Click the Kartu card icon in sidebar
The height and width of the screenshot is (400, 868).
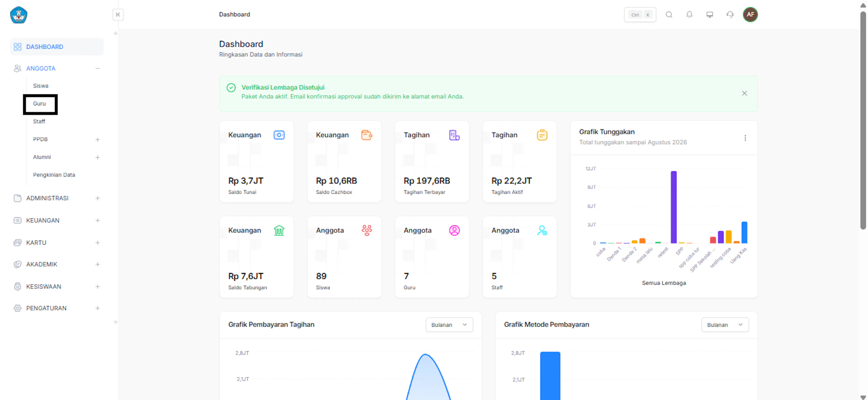pyautogui.click(x=18, y=243)
